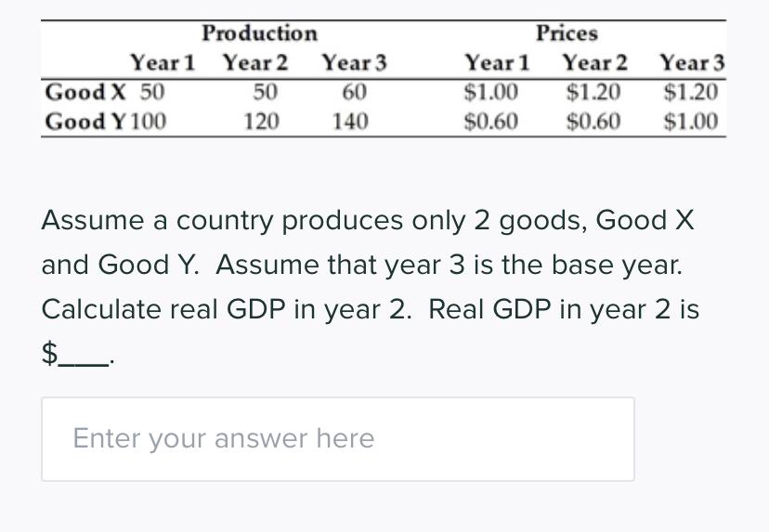769x532 pixels.
Task: Click the Year 2 column header under Production
Action: pos(255,63)
